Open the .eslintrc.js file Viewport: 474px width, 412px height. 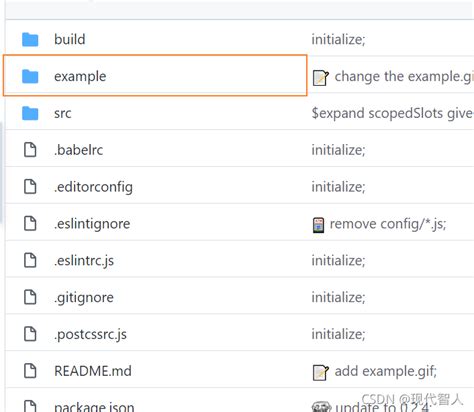tap(84, 261)
